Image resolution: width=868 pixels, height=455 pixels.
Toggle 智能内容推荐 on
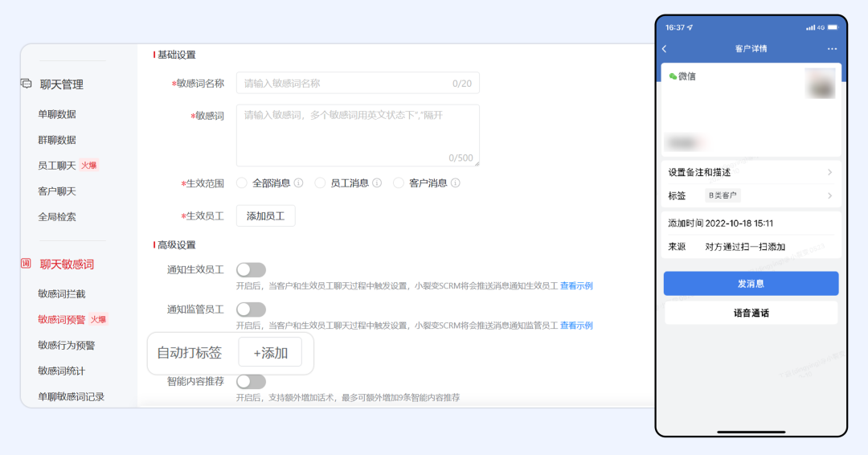[251, 381]
